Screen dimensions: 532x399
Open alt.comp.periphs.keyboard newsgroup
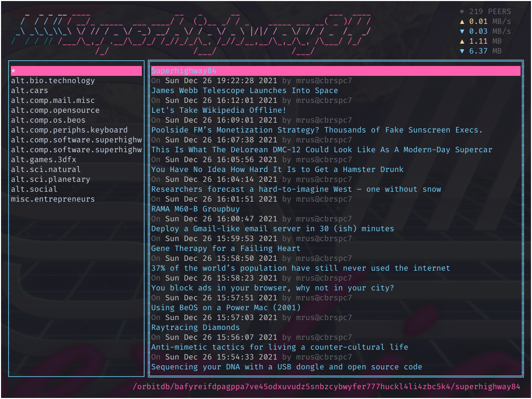click(x=69, y=130)
